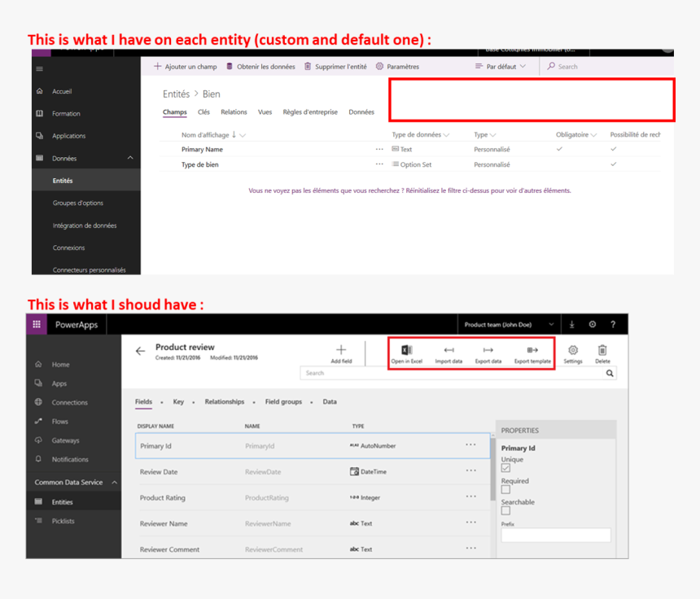Click the Réinitialisez le filtre message link
700x599 pixels.
409,190
